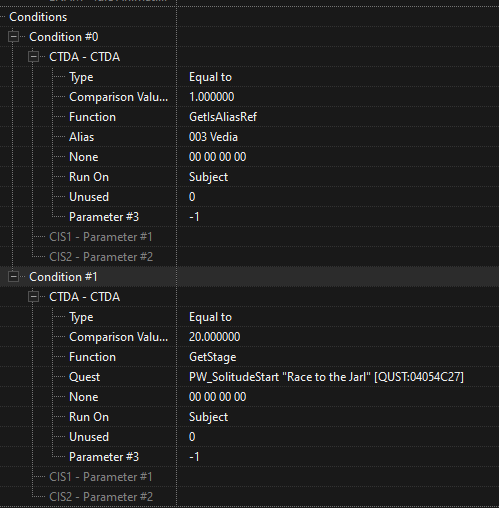
Task: Click PW_SolitudeStart 'Race to the Jarl' quest value
Action: 326,377
